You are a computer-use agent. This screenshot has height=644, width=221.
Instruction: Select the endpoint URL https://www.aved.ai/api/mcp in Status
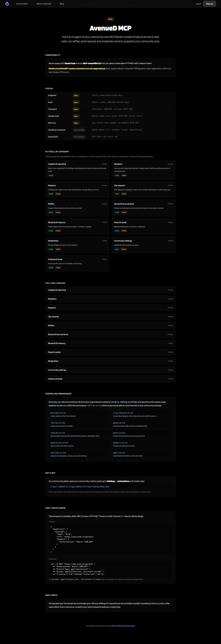(x=107, y=95)
